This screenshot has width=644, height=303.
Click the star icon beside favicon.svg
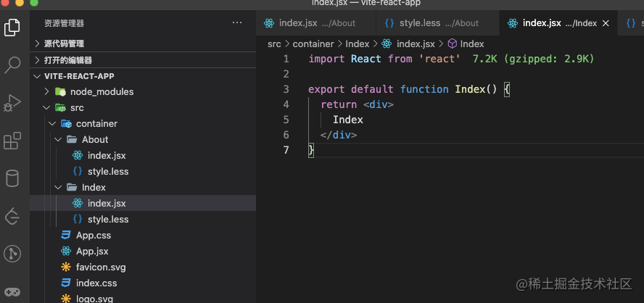click(x=66, y=267)
